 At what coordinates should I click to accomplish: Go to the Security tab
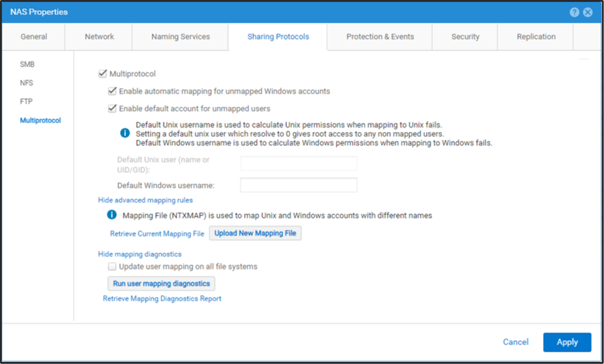[x=465, y=37]
